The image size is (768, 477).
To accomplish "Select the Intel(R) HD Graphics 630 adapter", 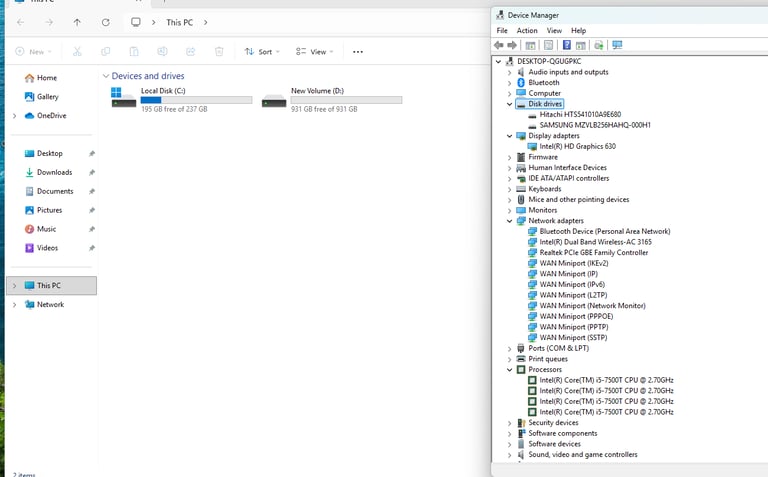I will coord(577,146).
